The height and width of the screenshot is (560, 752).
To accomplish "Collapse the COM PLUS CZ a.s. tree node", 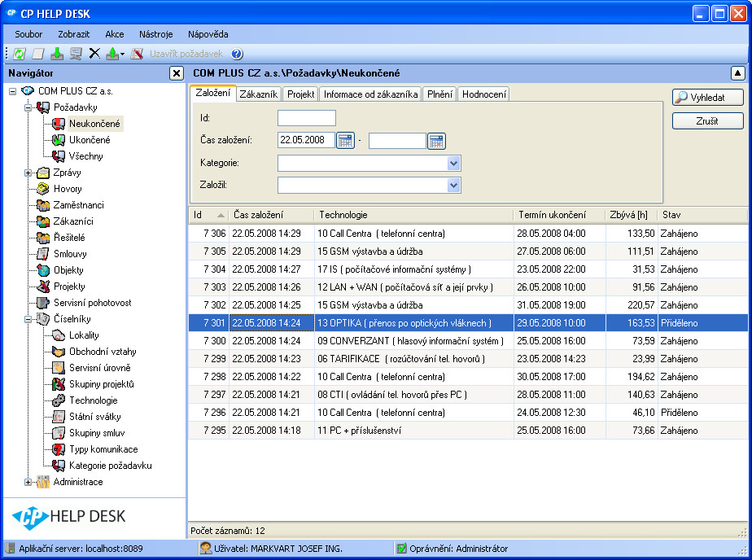I will point(13,91).
